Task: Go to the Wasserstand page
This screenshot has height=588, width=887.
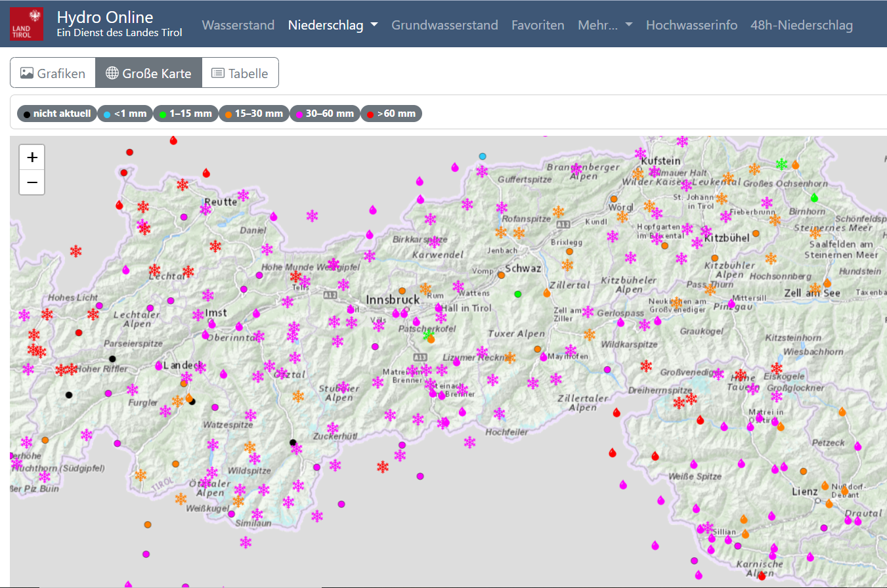Action: tap(238, 25)
